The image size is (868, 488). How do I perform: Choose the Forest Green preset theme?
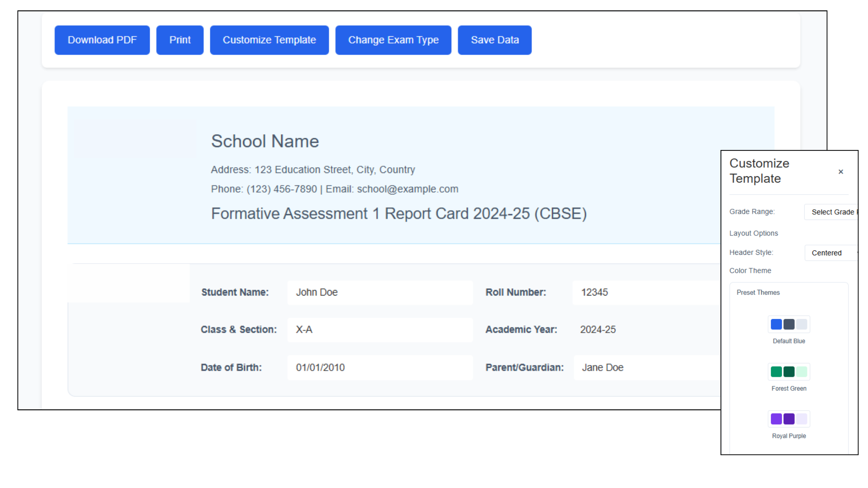(x=788, y=372)
